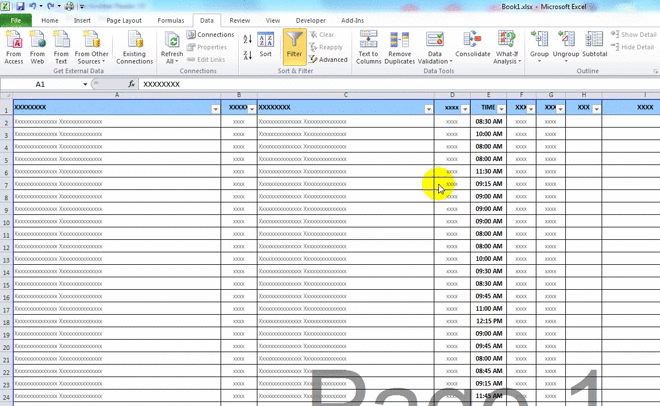Open the Outline dialog launcher
This screenshot has width=660, height=406.
(655, 72)
